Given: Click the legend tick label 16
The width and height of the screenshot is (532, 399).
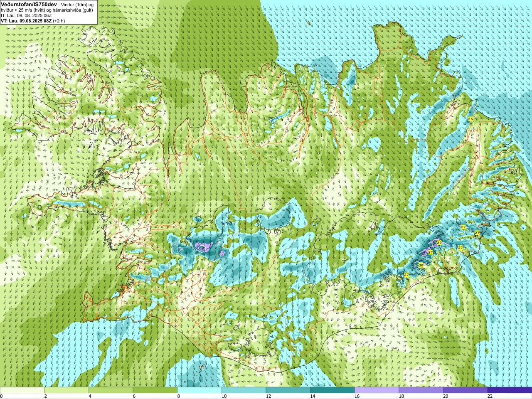Looking at the screenshot, I should 357,396.
